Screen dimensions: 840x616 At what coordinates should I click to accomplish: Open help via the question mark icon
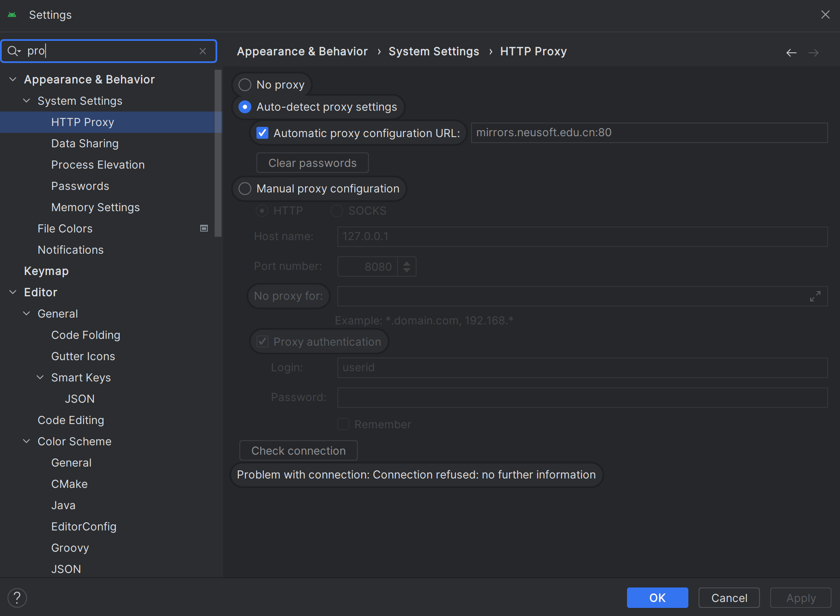coord(17,598)
